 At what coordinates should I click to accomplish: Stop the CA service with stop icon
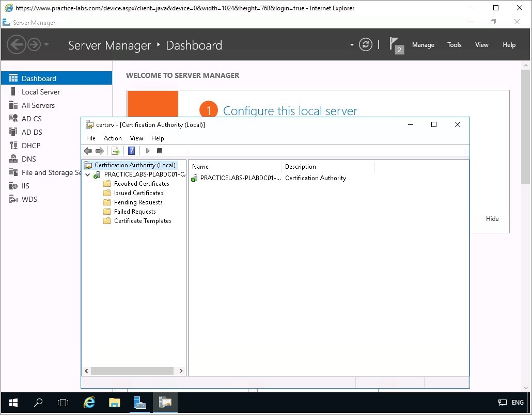click(160, 151)
